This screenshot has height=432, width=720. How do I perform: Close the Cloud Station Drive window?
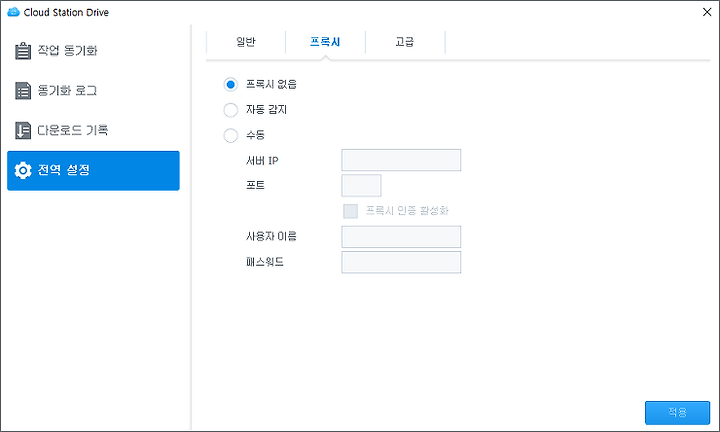[707, 12]
